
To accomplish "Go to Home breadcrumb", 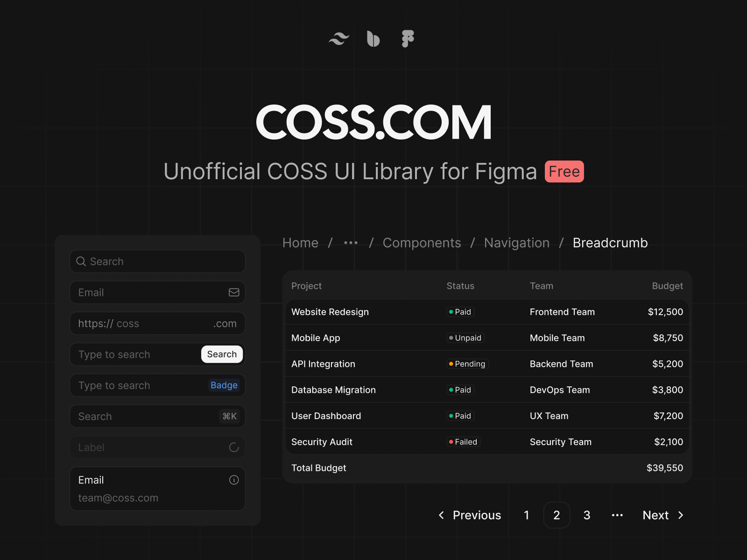I will pos(300,243).
